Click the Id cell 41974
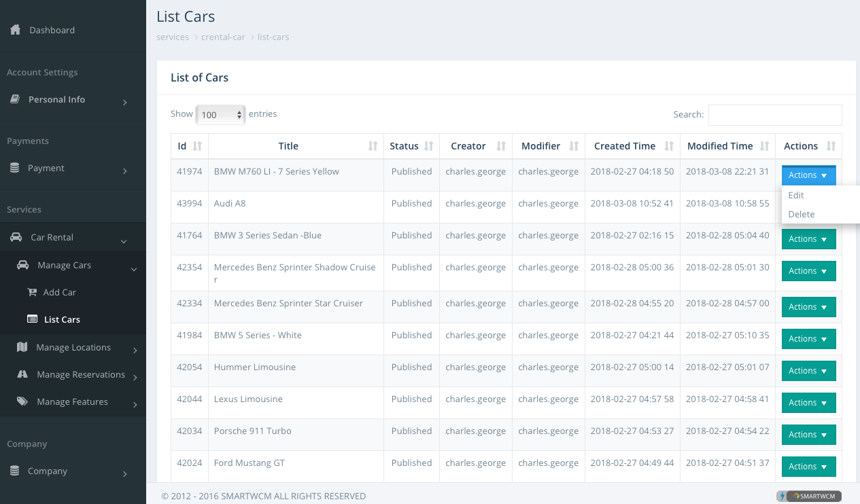860x504 pixels. pos(190,175)
